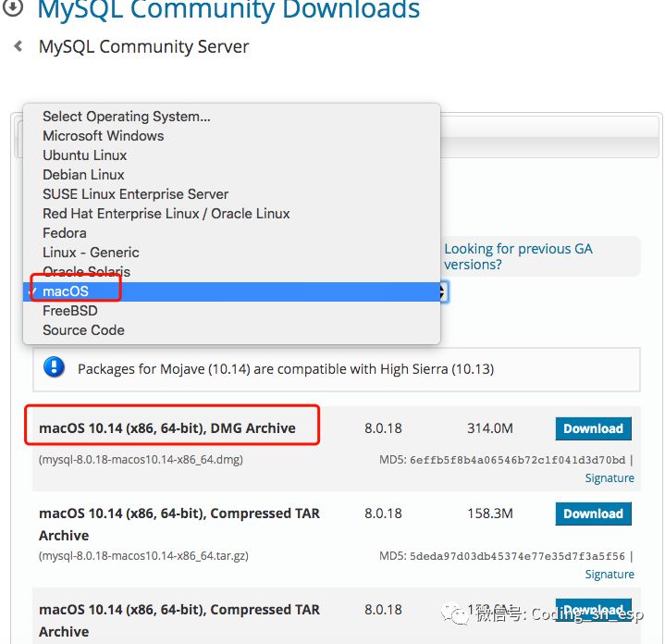This screenshot has width=665, height=644.
Task: Click the 158.3M file size value
Action: [490, 514]
